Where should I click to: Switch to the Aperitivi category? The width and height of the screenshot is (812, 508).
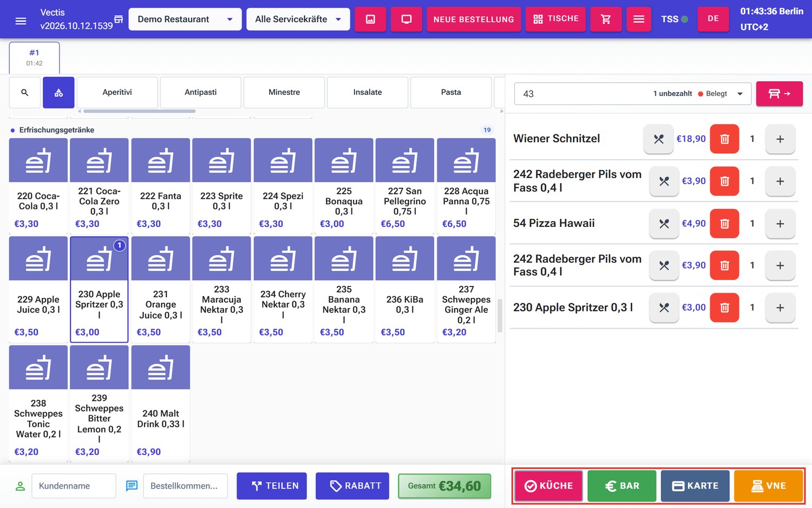point(117,93)
